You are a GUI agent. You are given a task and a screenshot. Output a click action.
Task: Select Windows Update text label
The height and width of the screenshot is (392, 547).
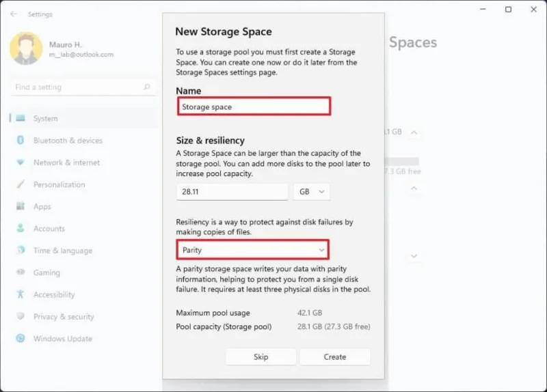63,338
